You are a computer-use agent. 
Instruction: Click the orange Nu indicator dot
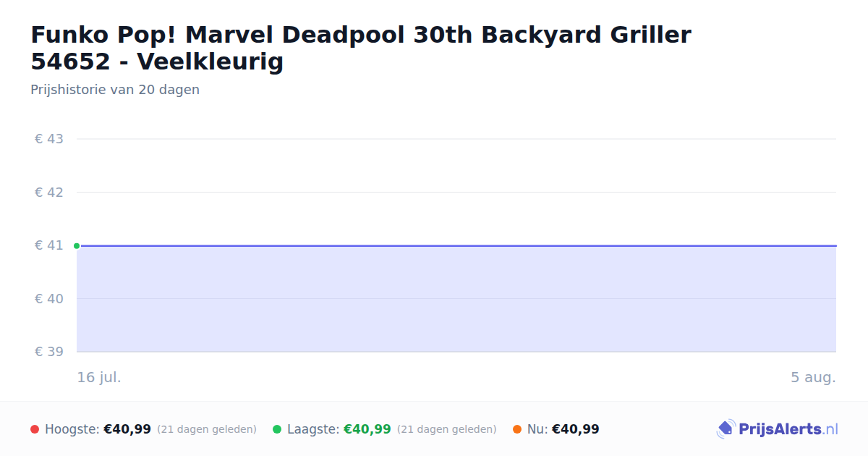click(x=517, y=429)
